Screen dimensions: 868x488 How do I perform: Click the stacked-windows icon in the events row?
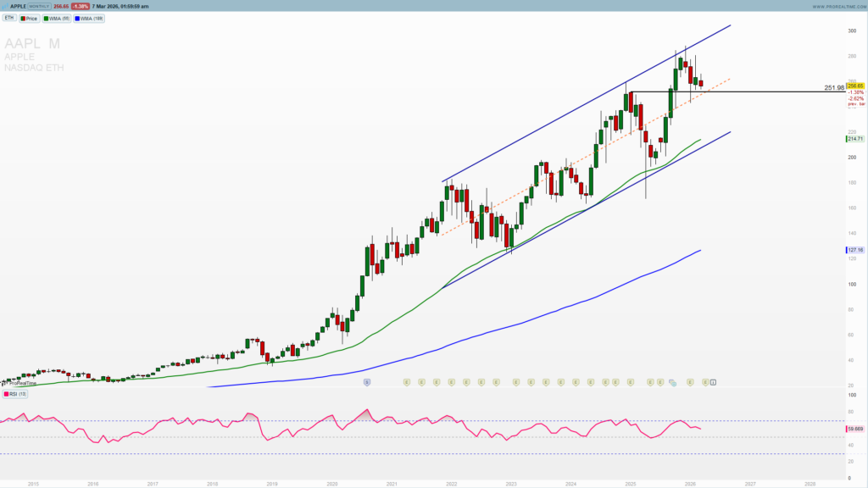(672, 381)
